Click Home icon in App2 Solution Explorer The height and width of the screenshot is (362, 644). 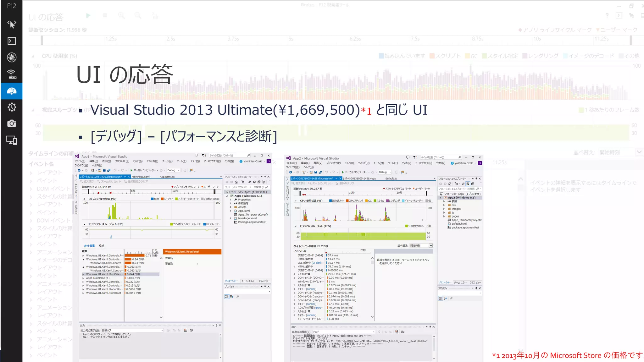point(450,184)
